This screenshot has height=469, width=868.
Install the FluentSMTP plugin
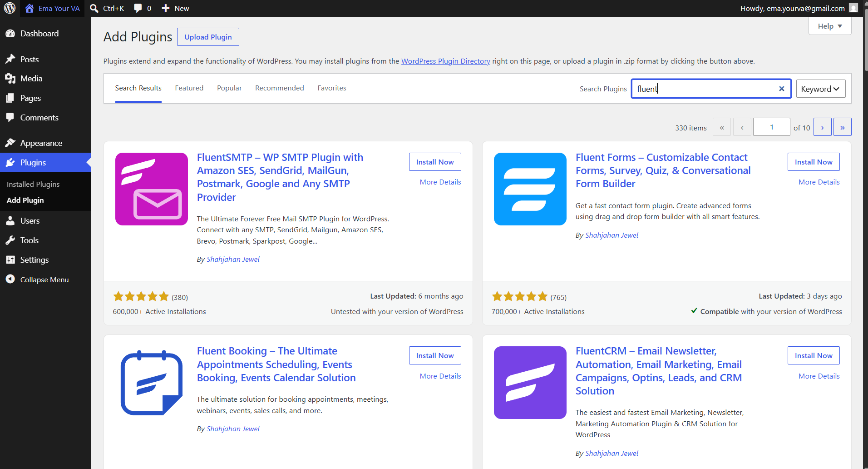click(435, 162)
